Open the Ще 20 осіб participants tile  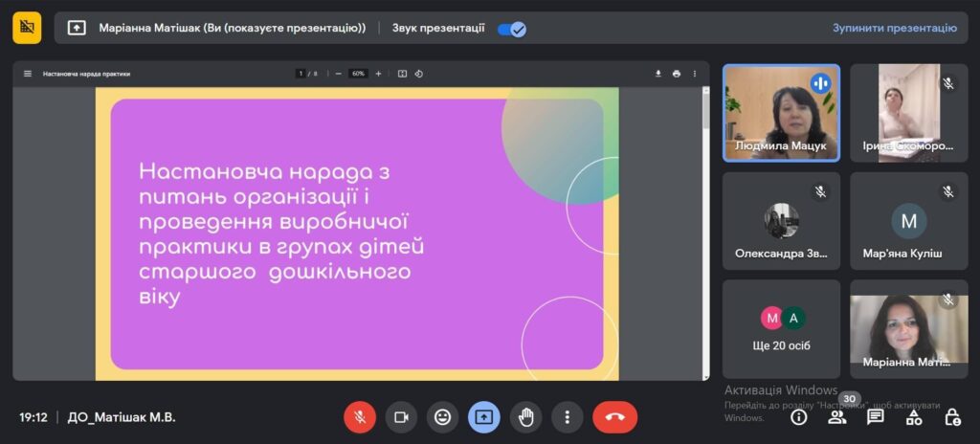[781, 328]
